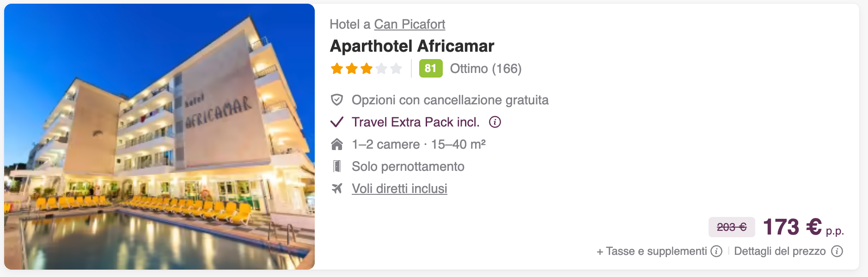
Task: Open the Can Picafort location link
Action: (x=409, y=24)
